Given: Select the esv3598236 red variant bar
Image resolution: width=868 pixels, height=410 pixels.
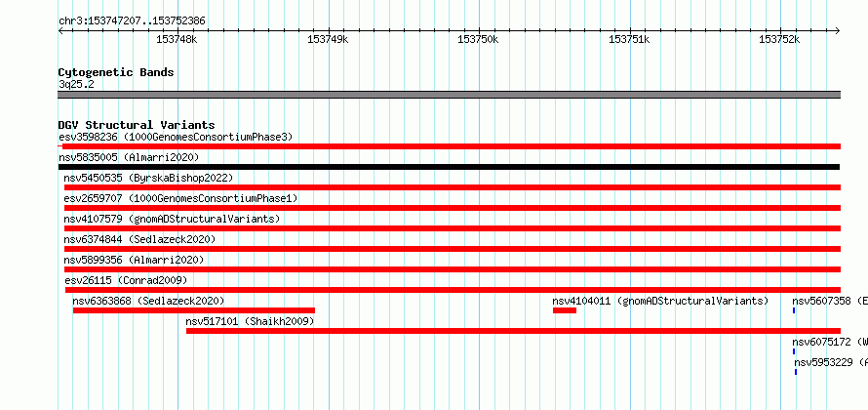Looking at the screenshot, I should pyautogui.click(x=450, y=146).
